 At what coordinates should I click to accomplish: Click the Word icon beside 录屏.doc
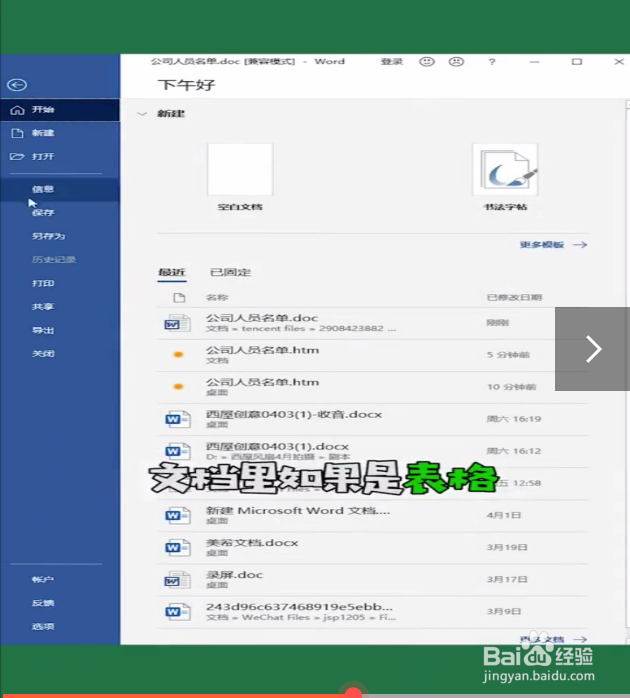coord(178,580)
